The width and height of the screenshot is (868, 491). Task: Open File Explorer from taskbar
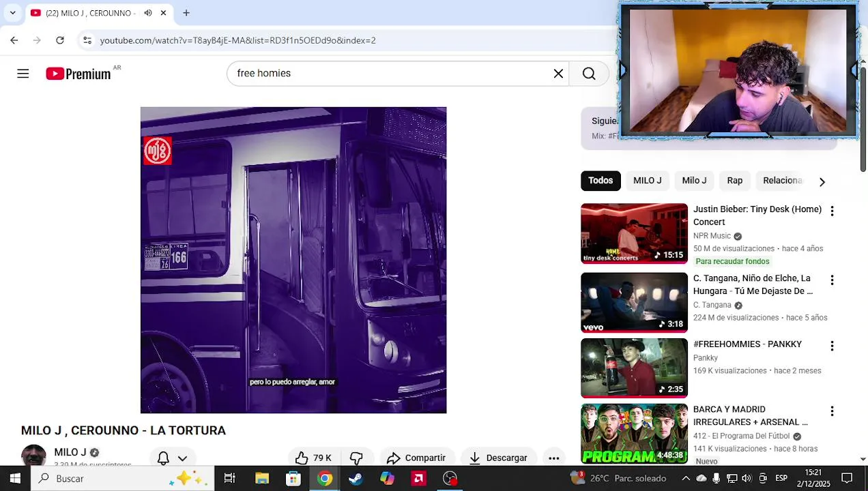(262, 479)
